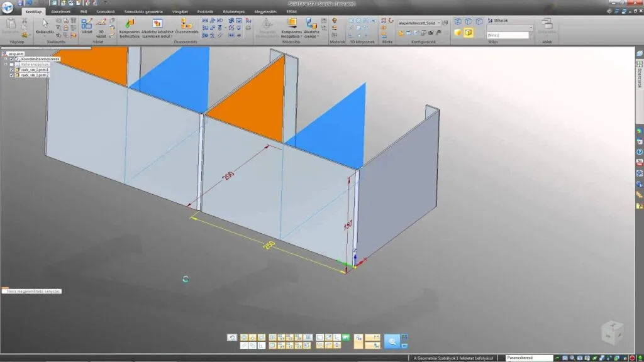644x362 pixels.
Task: Select rack_sm_1.psm:2 in the tree
Action: pos(35,75)
